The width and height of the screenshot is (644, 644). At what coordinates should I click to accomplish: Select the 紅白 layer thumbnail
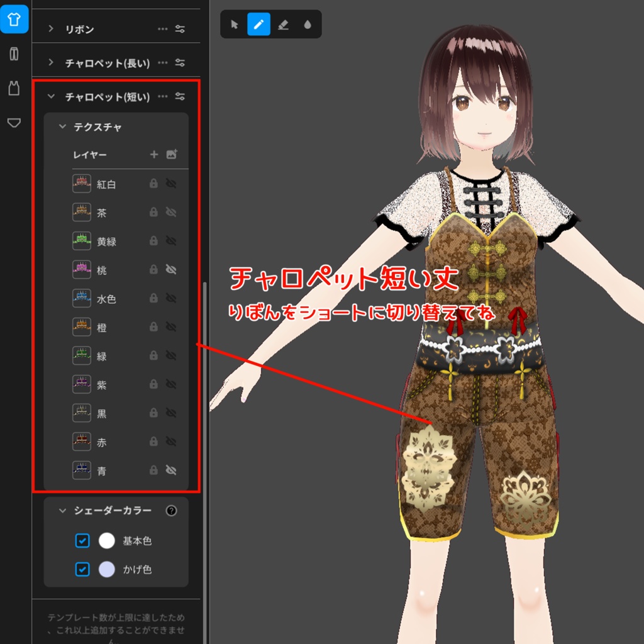point(82,184)
